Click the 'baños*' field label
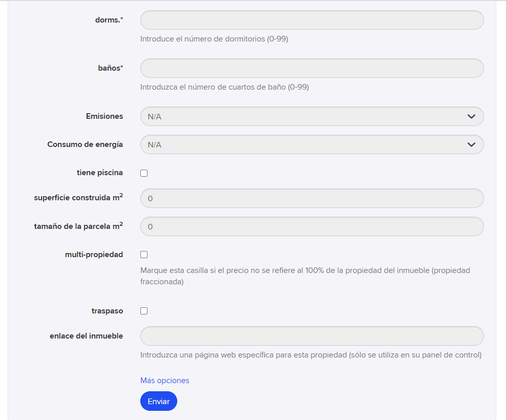Viewport: 506px width, 420px height. [111, 68]
